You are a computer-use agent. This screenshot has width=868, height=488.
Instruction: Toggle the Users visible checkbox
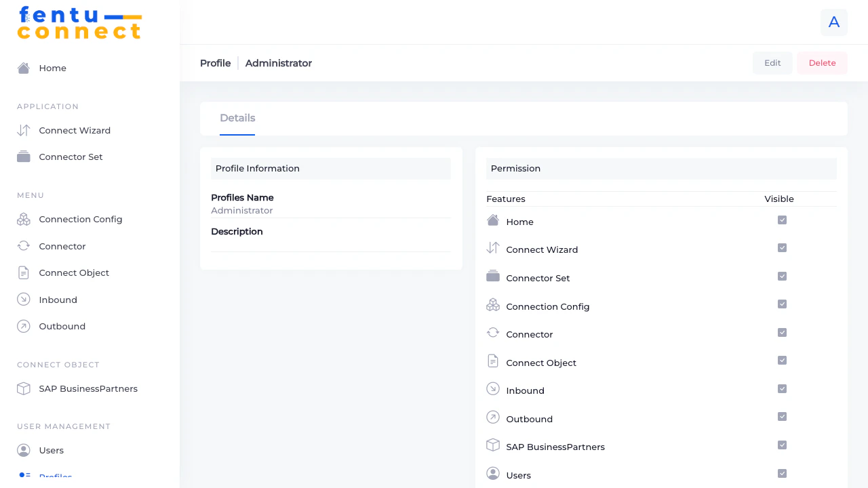782,474
